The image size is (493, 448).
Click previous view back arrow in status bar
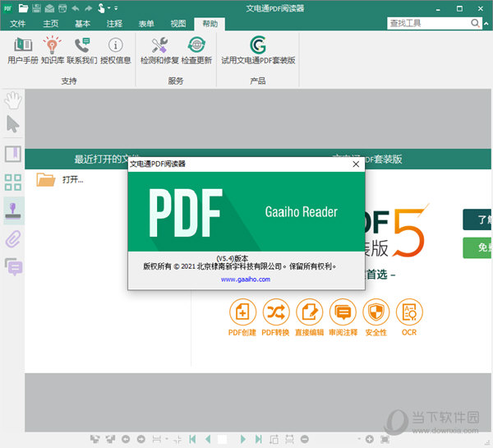pyautogui.click(x=126, y=439)
